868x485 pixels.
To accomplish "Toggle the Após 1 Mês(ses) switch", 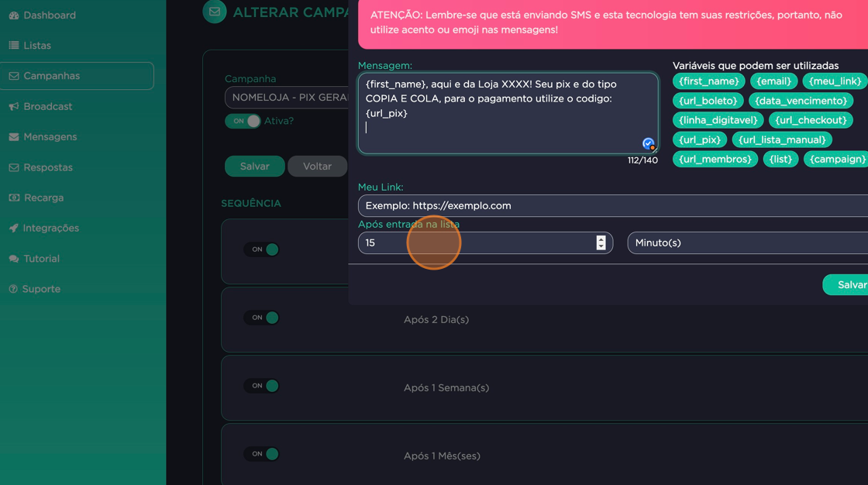I will [x=261, y=454].
